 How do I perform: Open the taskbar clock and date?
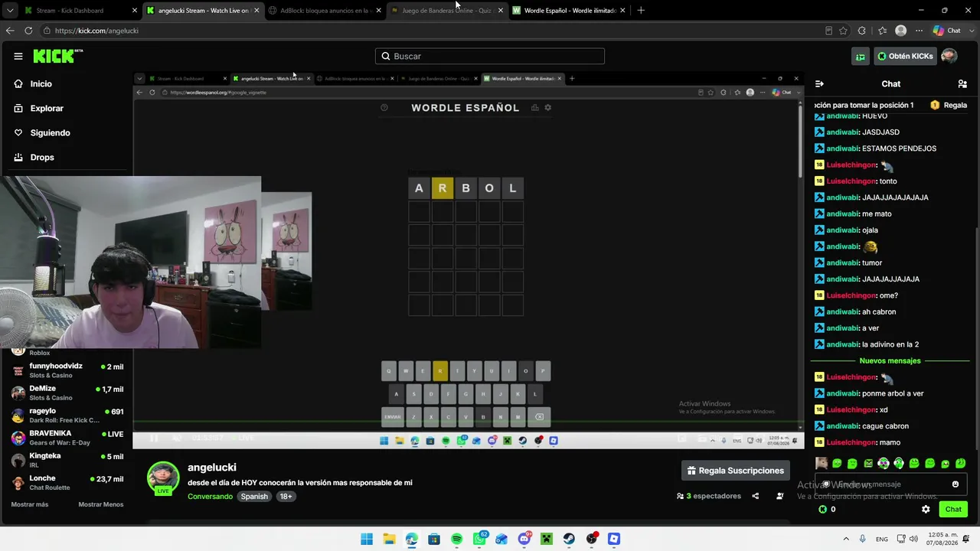pos(943,539)
